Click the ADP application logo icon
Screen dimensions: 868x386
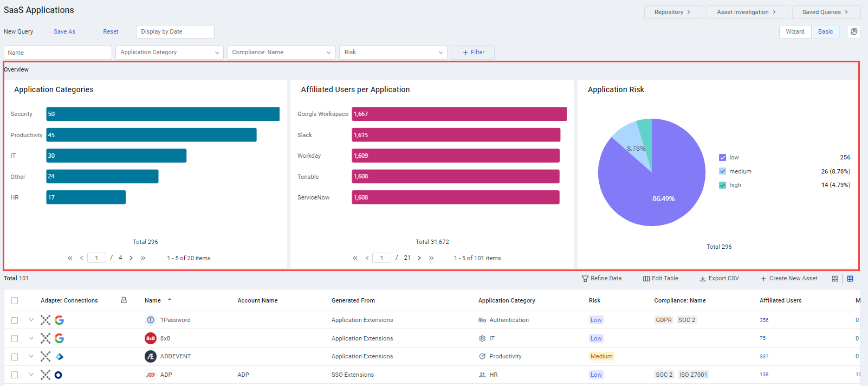click(x=151, y=375)
